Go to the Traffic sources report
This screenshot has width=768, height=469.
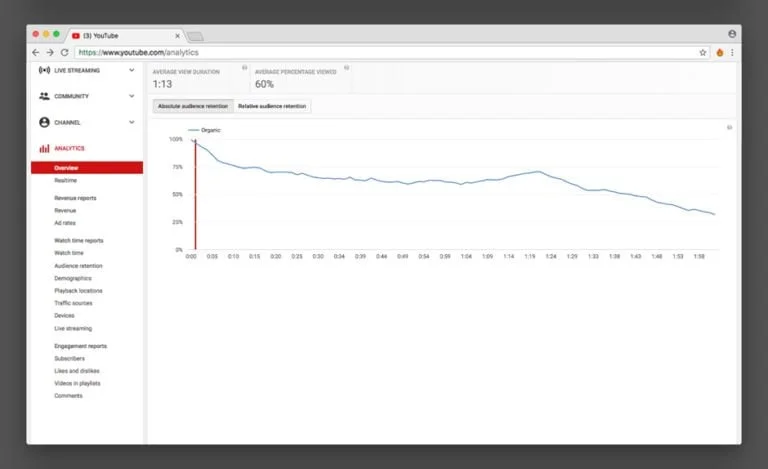pos(73,303)
